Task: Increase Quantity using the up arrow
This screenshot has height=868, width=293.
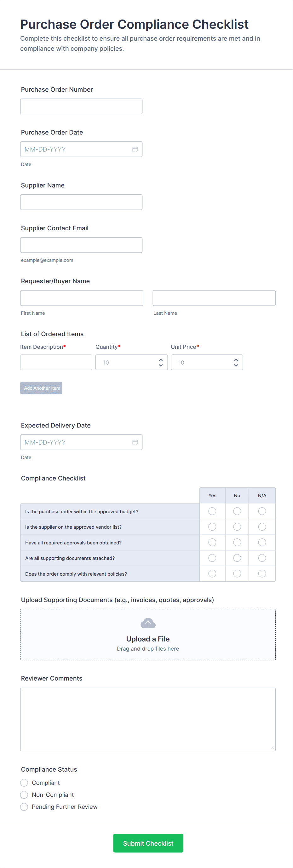Action: pos(161,360)
